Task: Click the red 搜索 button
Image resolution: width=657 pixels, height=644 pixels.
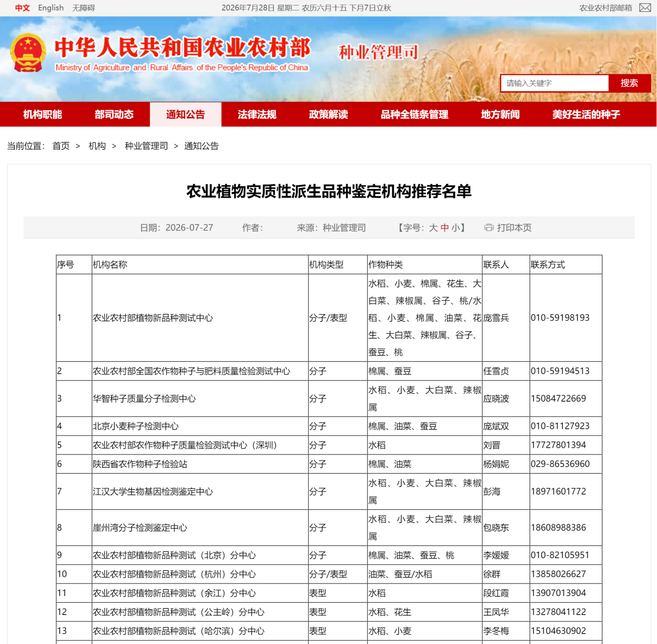Action: click(629, 83)
